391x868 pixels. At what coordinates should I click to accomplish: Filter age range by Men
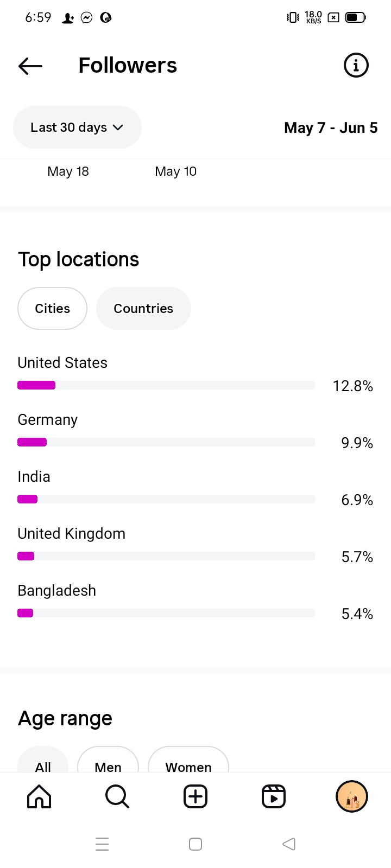click(x=108, y=762)
